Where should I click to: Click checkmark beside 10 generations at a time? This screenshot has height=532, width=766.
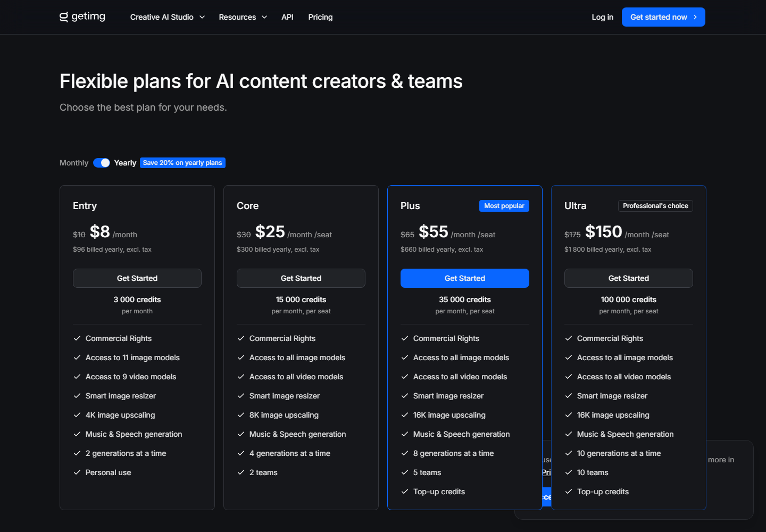[x=569, y=453]
